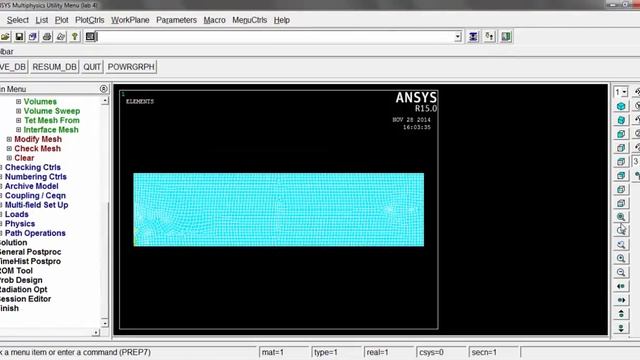Select the Bottom view cube icon
The width and height of the screenshot is (640, 360).
click(621, 203)
